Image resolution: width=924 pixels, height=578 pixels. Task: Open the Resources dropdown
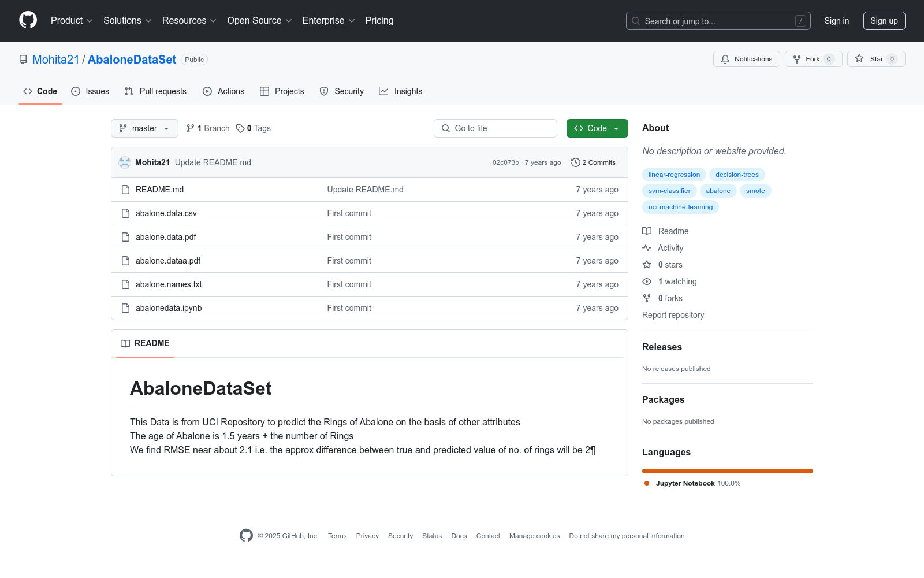[x=189, y=20]
